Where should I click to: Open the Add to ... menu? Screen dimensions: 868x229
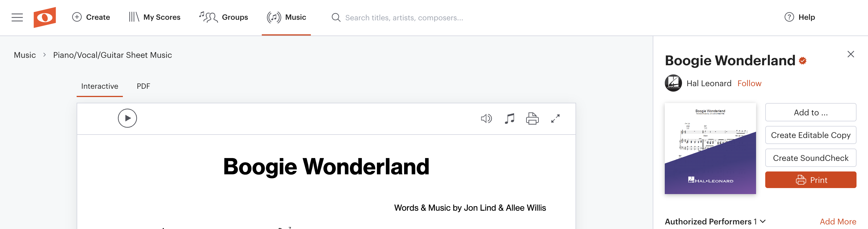[x=810, y=112]
